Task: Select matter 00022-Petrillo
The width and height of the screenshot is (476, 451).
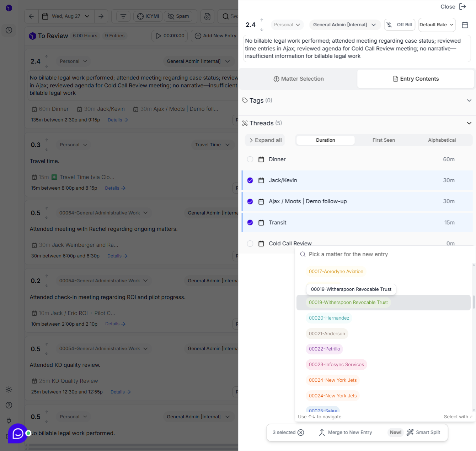Action: click(324, 349)
